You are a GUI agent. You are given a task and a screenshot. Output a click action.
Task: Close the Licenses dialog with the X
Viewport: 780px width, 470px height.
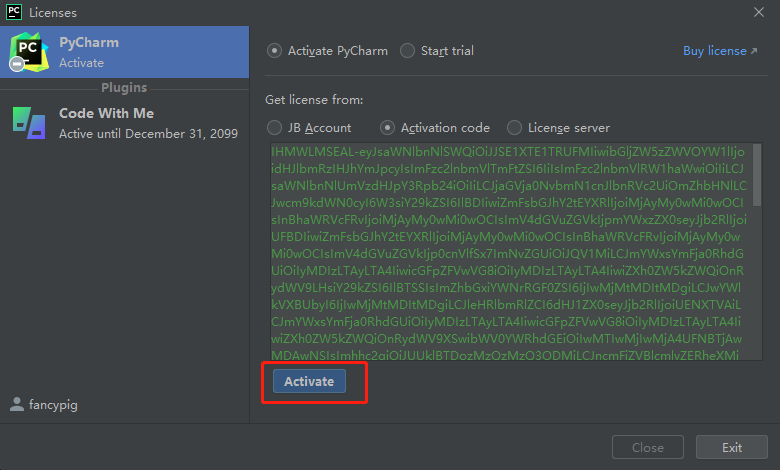(x=759, y=13)
